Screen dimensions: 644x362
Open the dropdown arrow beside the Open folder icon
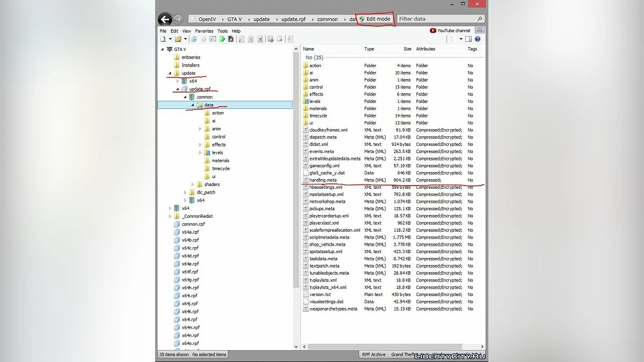(186, 39)
